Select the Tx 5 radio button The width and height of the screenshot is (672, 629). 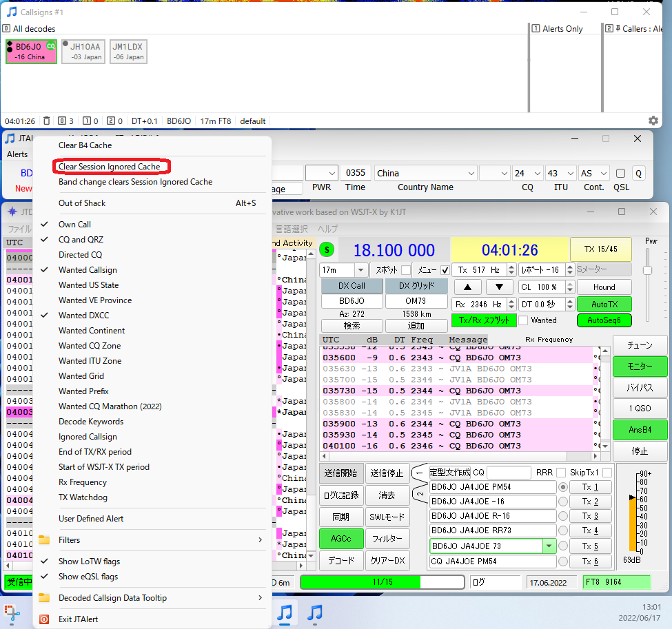click(x=563, y=546)
